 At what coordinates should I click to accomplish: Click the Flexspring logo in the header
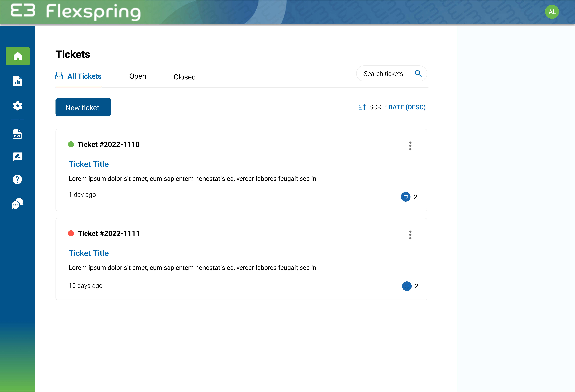pyautogui.click(x=76, y=12)
